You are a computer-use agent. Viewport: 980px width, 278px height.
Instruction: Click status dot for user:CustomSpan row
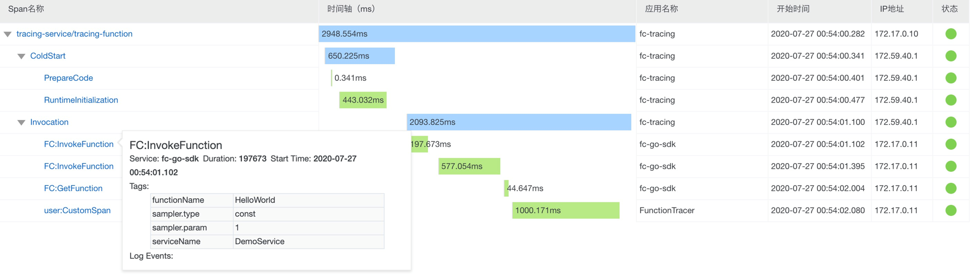point(950,210)
